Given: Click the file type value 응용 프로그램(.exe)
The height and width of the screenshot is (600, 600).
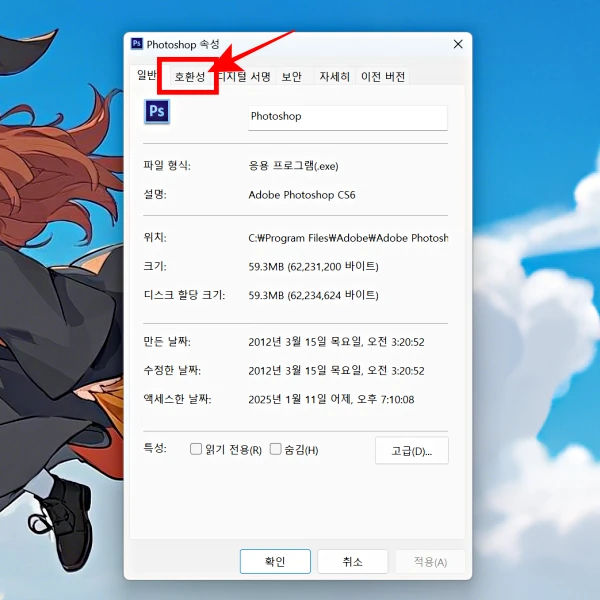Looking at the screenshot, I should [293, 166].
